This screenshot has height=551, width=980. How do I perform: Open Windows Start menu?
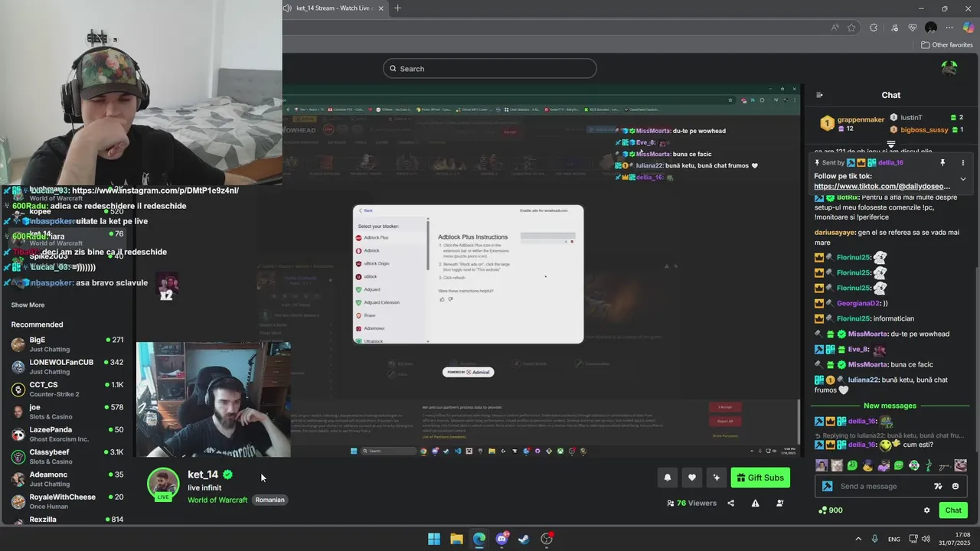click(434, 539)
